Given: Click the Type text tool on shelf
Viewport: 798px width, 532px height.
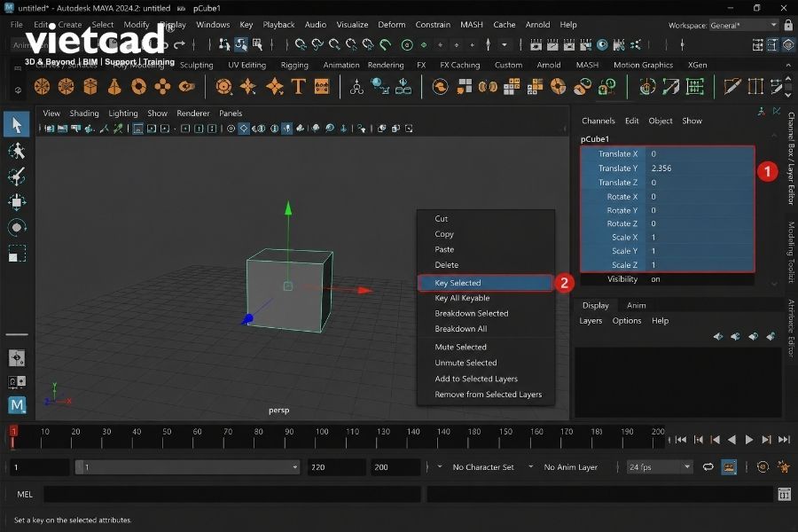Looking at the screenshot, I should coord(298,87).
